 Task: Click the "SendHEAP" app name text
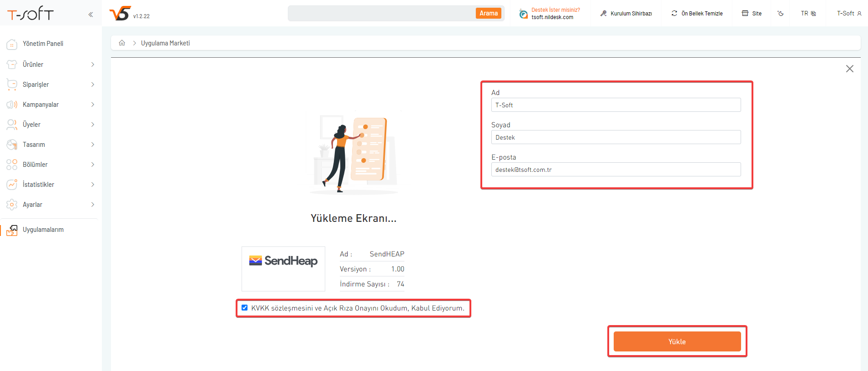387,254
